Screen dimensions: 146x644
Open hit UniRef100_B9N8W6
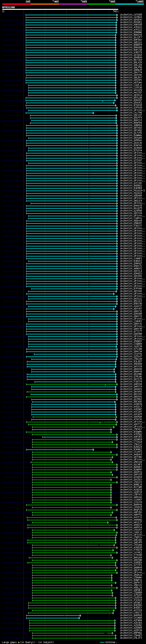[x=131, y=32]
